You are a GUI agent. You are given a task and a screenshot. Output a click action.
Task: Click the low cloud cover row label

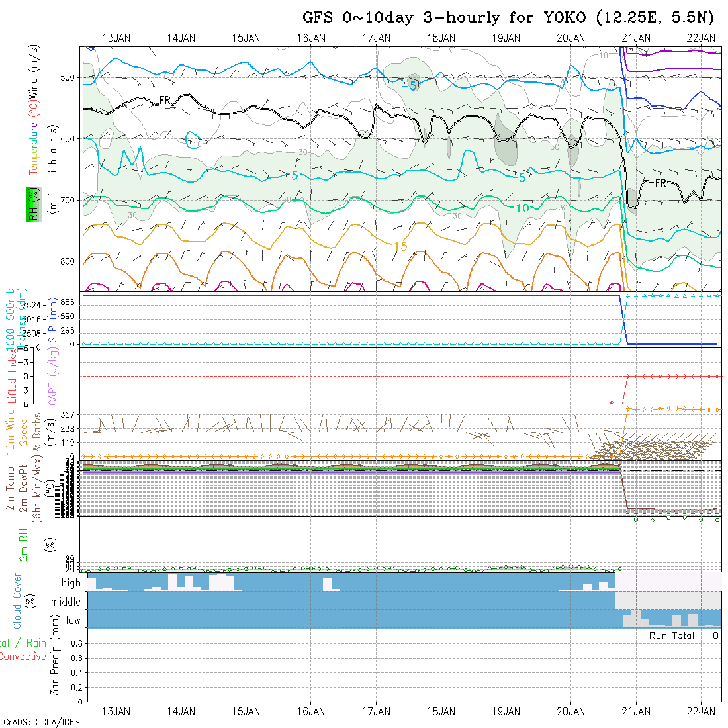coord(73,621)
